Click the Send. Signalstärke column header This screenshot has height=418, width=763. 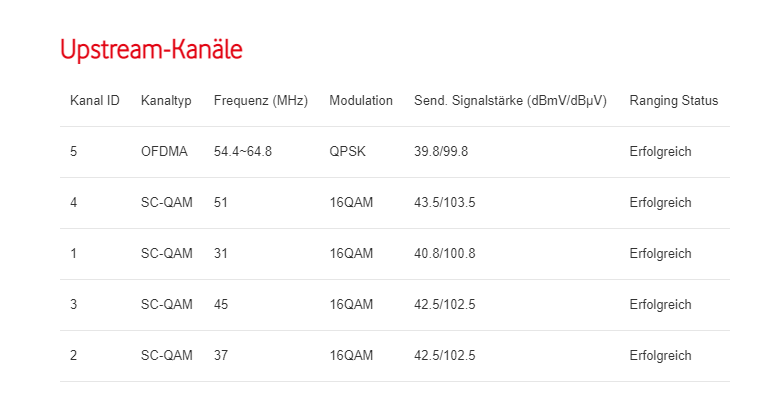coord(510,101)
